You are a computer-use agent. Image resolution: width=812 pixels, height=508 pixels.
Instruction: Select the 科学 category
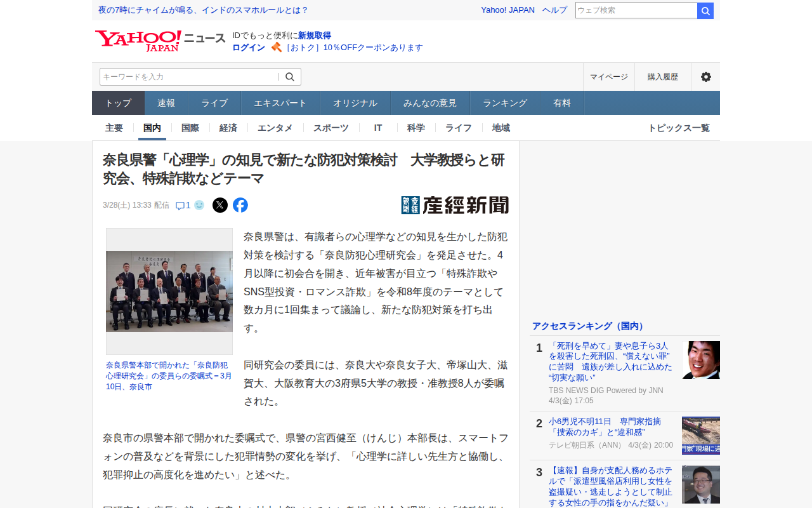click(x=416, y=128)
